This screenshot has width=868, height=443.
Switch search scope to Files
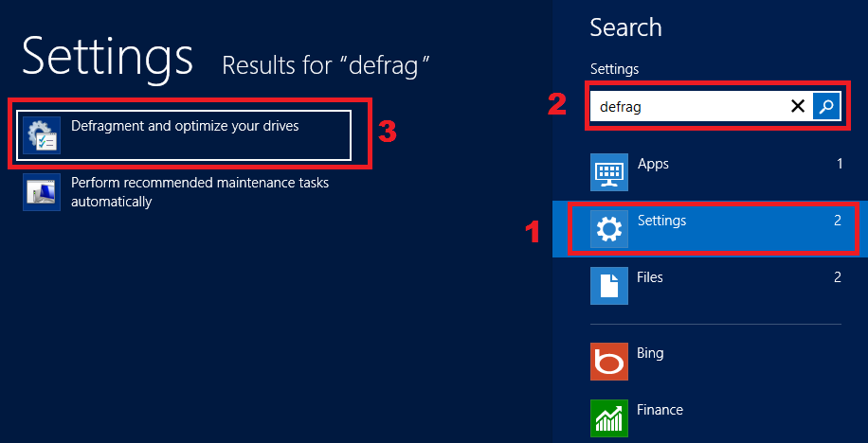(711, 285)
